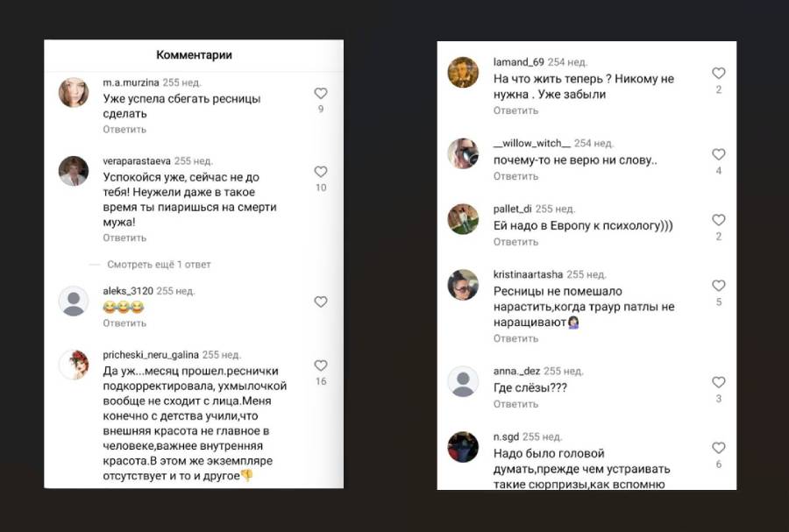Image resolution: width=789 pixels, height=532 pixels.
Task: Reply to anna._dez's comment
Action: pyautogui.click(x=515, y=404)
